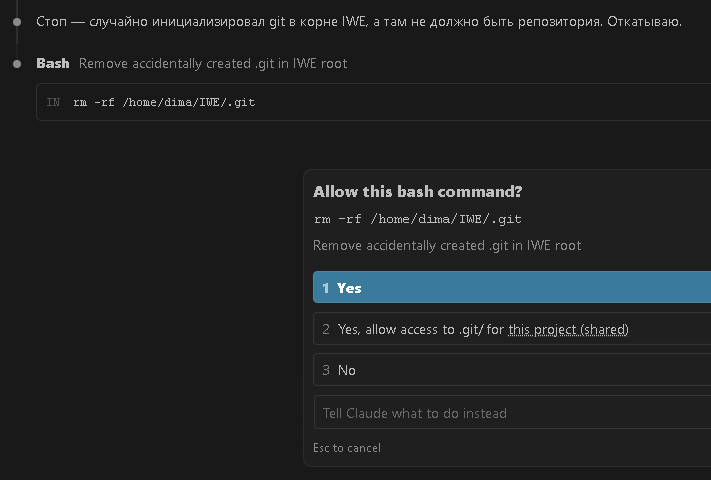Click the rm -rf command inside the permission dialog
This screenshot has width=711, height=480.
(418, 219)
